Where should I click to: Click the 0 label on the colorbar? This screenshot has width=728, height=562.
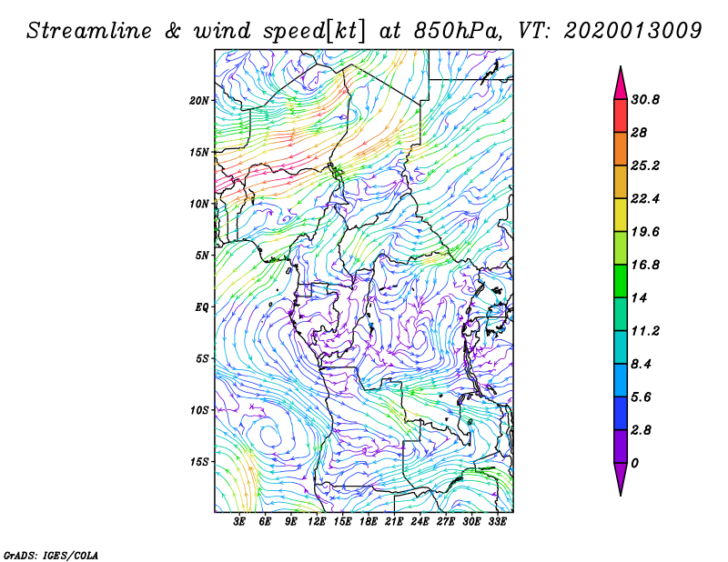coord(635,463)
